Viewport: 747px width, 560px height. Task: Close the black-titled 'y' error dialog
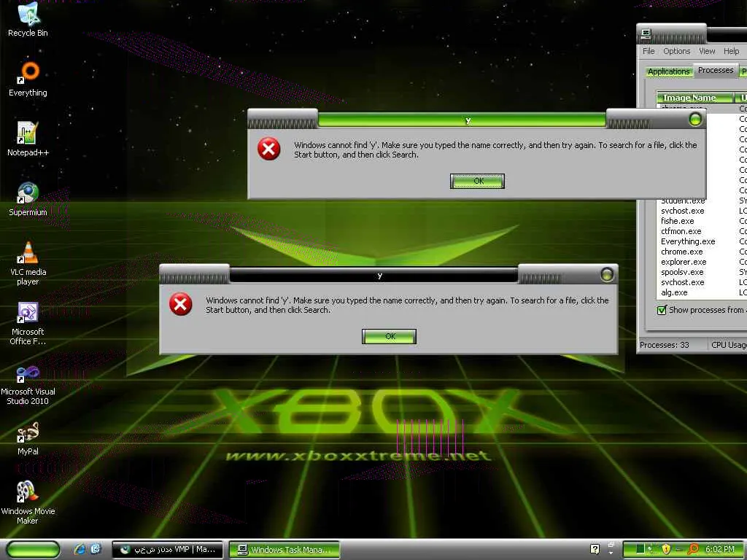607,275
